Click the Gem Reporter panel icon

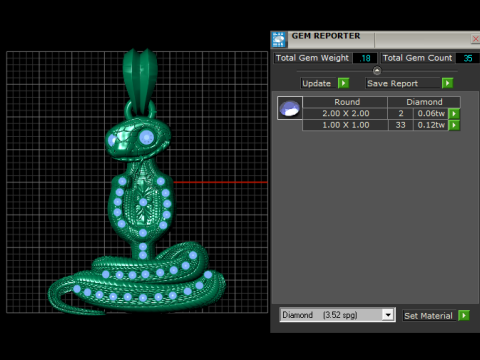(279, 40)
